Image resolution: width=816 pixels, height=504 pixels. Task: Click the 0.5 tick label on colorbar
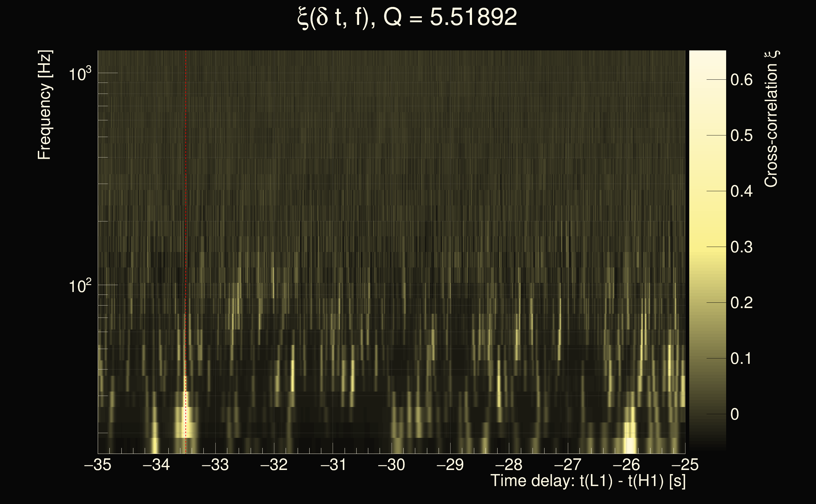(x=741, y=136)
